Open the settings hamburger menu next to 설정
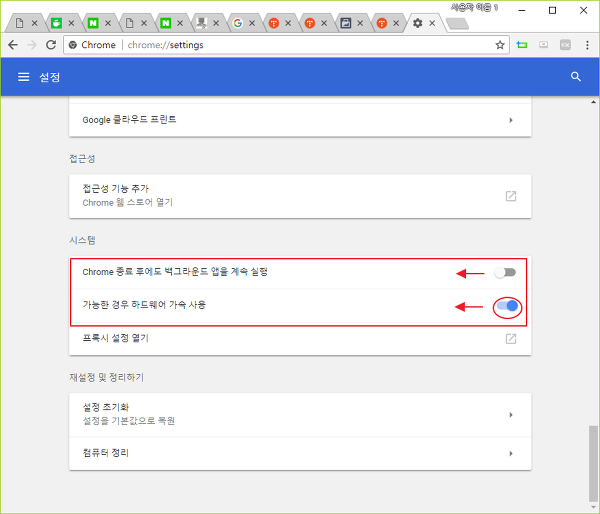 click(23, 77)
